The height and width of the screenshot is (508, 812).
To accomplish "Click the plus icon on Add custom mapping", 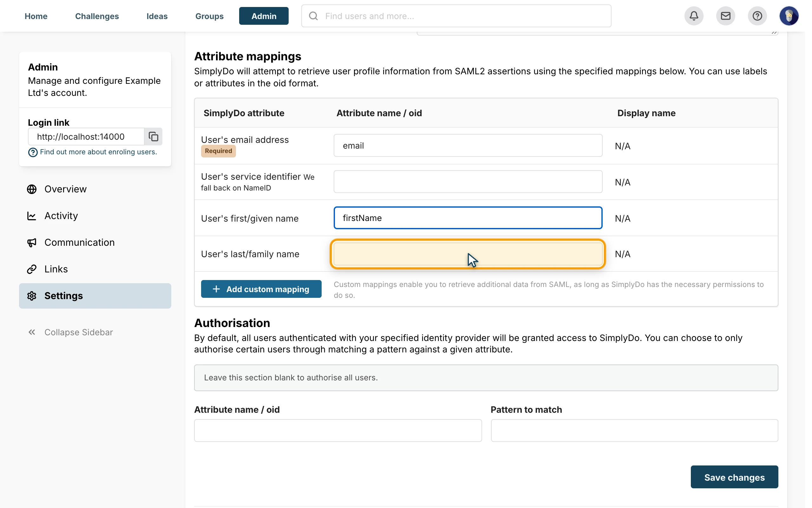I will click(x=216, y=289).
